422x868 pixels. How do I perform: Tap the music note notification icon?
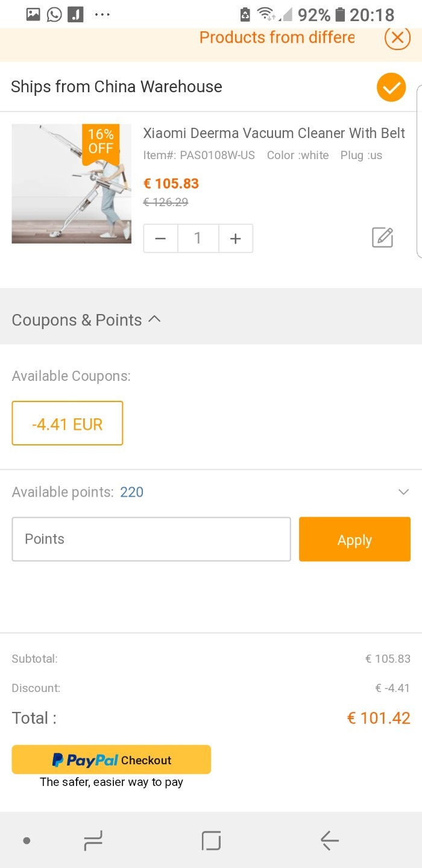[75, 14]
